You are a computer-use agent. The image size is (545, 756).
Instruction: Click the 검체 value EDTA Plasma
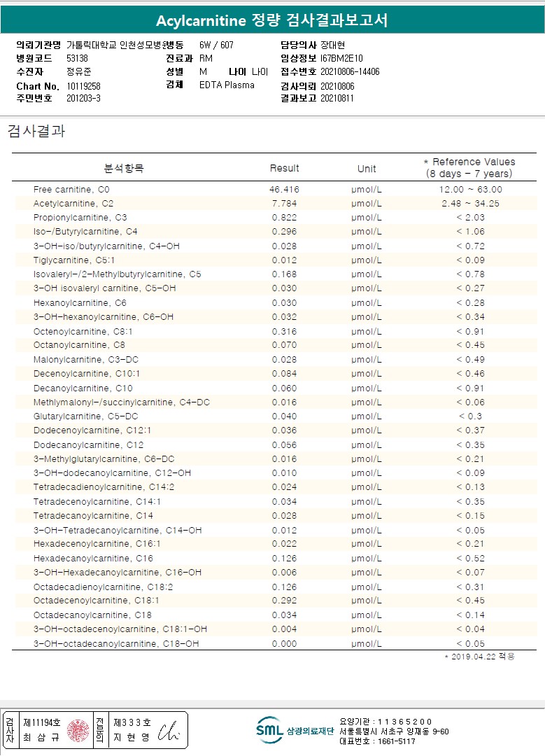click(x=227, y=85)
